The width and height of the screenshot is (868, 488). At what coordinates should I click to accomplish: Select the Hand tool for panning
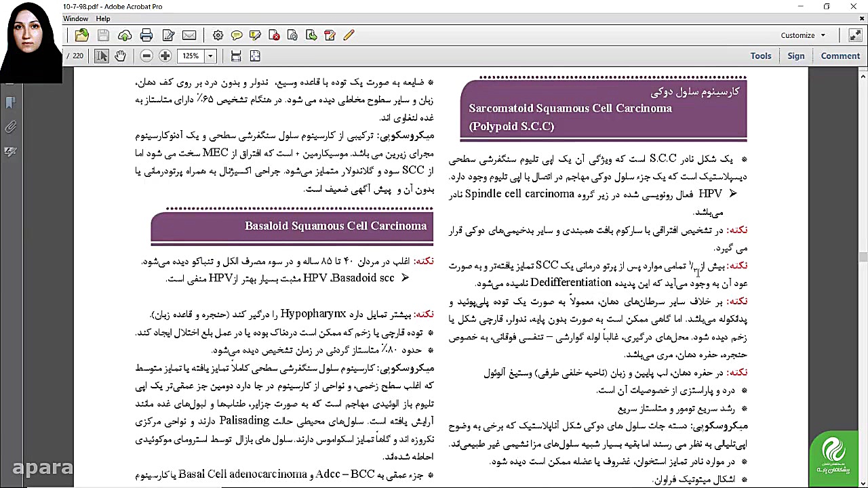[120, 56]
